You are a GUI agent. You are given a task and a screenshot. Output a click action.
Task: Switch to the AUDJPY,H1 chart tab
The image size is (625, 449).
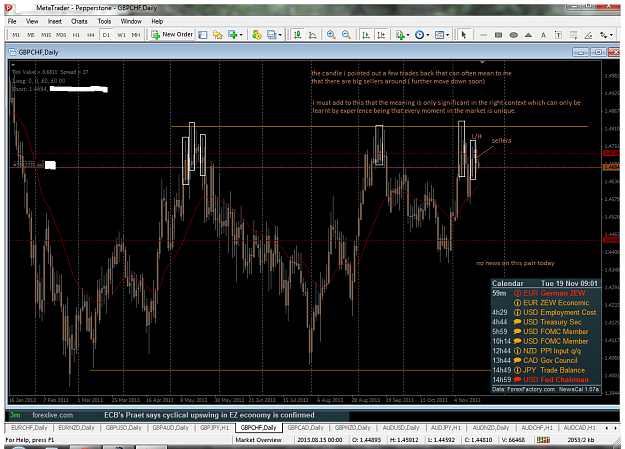446,427
